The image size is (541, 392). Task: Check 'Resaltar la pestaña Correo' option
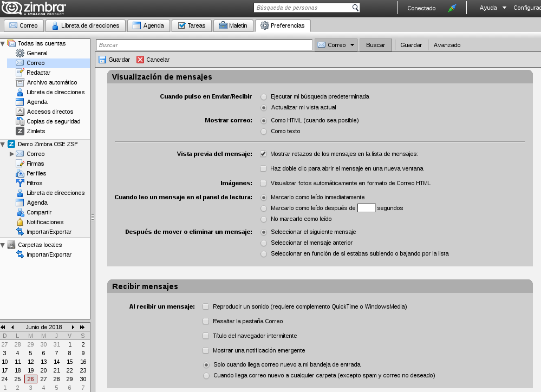coord(206,321)
